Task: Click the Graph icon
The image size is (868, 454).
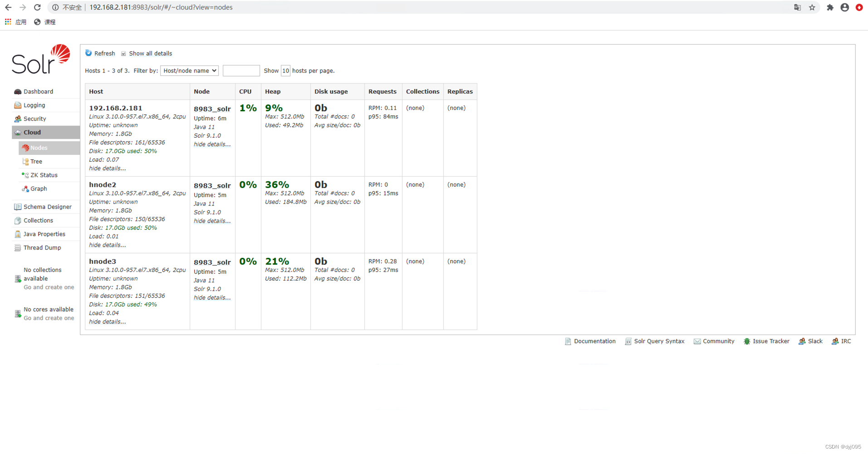Action: pos(25,189)
